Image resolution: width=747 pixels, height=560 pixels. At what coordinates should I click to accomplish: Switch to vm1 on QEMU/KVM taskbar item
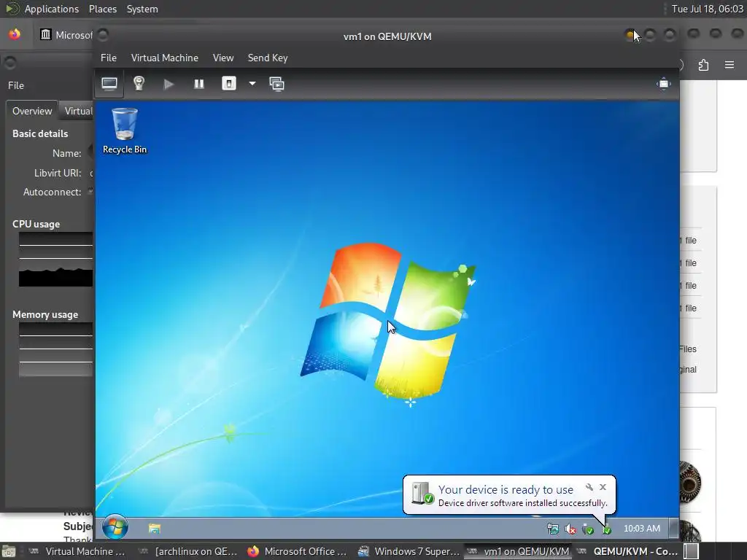[x=519, y=551]
